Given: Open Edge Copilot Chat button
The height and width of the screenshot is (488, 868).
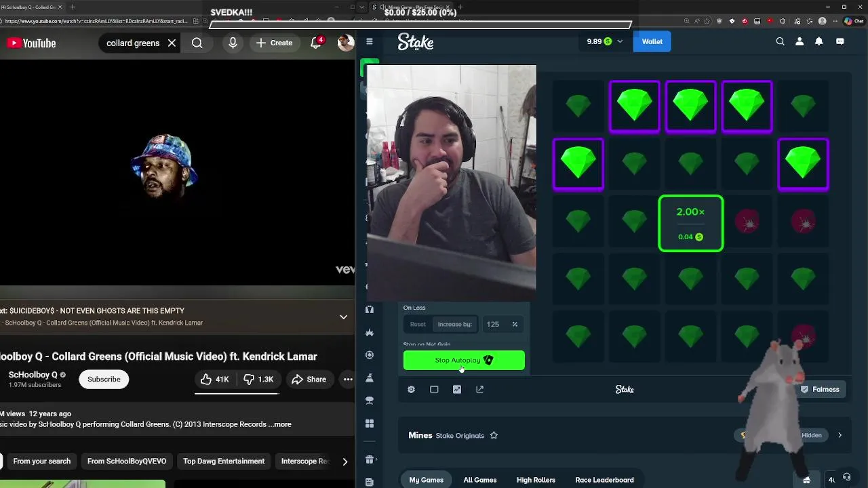Looking at the screenshot, I should click(854, 21).
